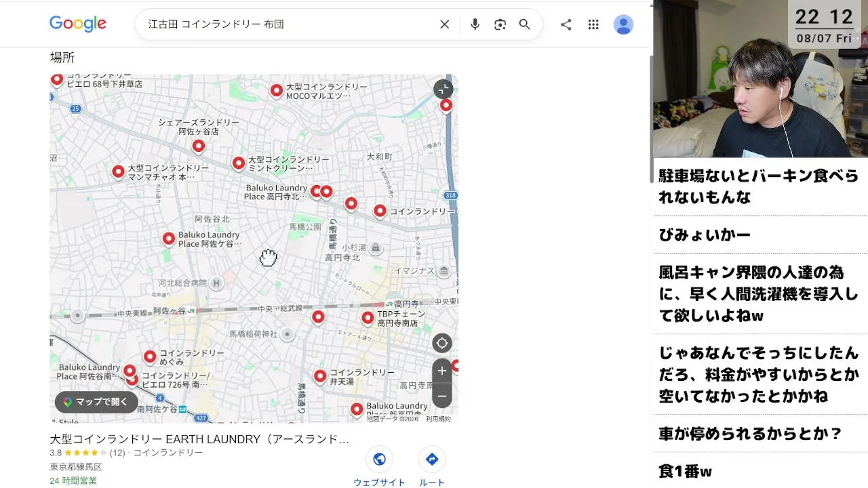The height and width of the screenshot is (488, 868).
Task: Collapse the map with the shrink icon
Action: (x=443, y=89)
